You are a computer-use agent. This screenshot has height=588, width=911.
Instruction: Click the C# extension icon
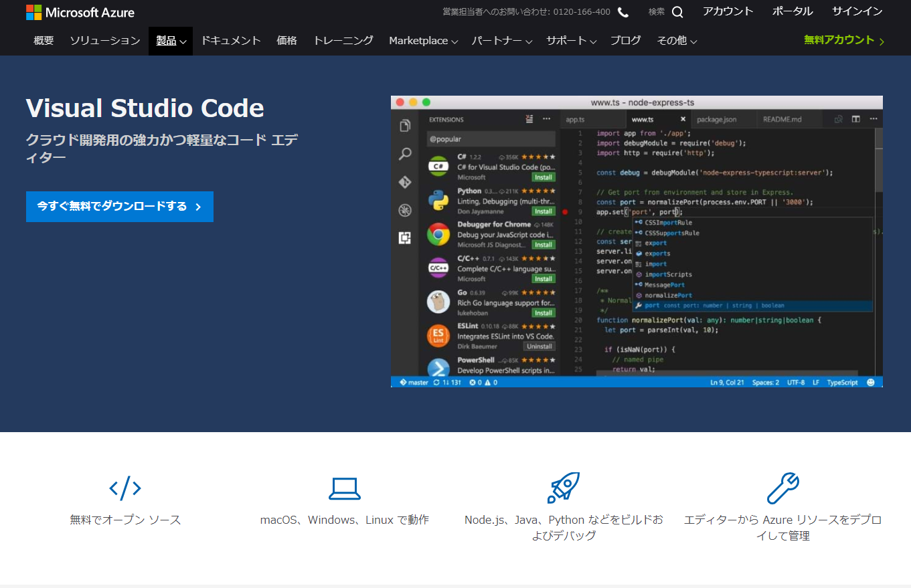pos(438,166)
